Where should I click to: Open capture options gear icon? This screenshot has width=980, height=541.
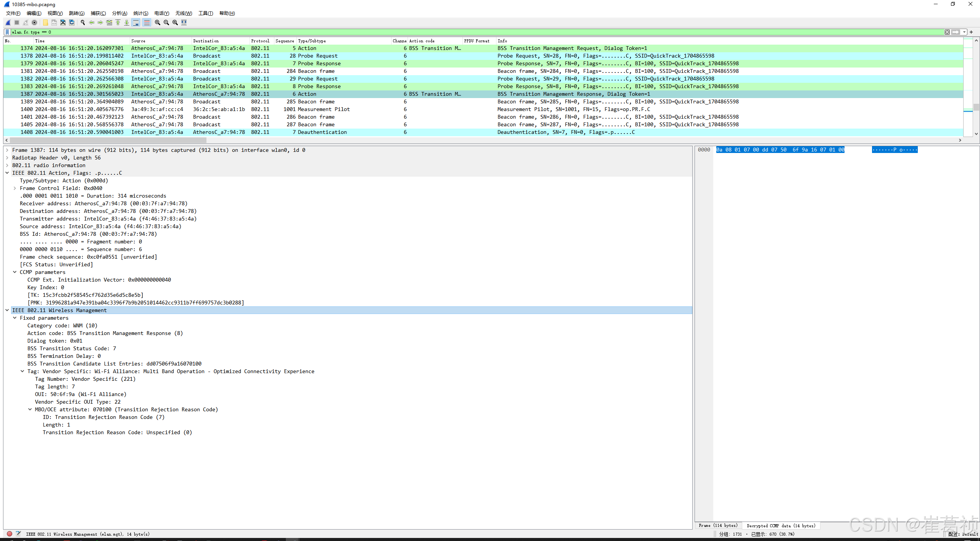34,23
